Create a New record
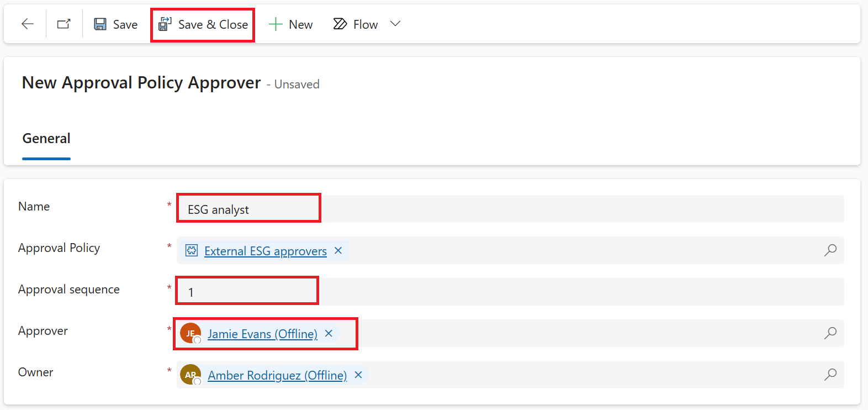This screenshot has width=868, height=410. point(290,24)
